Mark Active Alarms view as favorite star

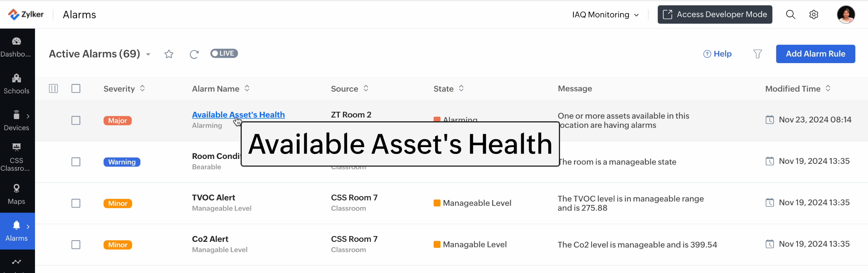click(x=169, y=54)
